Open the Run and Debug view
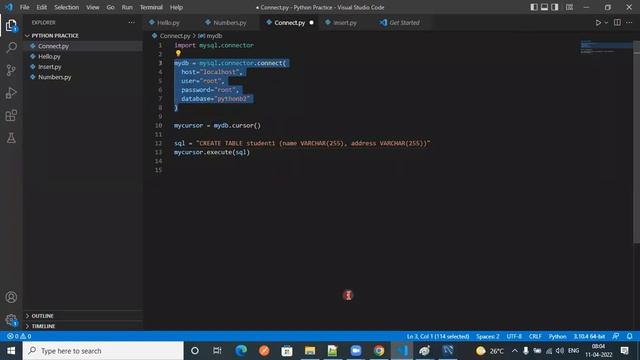Image resolution: width=640 pixels, height=360 pixels. 11,93
